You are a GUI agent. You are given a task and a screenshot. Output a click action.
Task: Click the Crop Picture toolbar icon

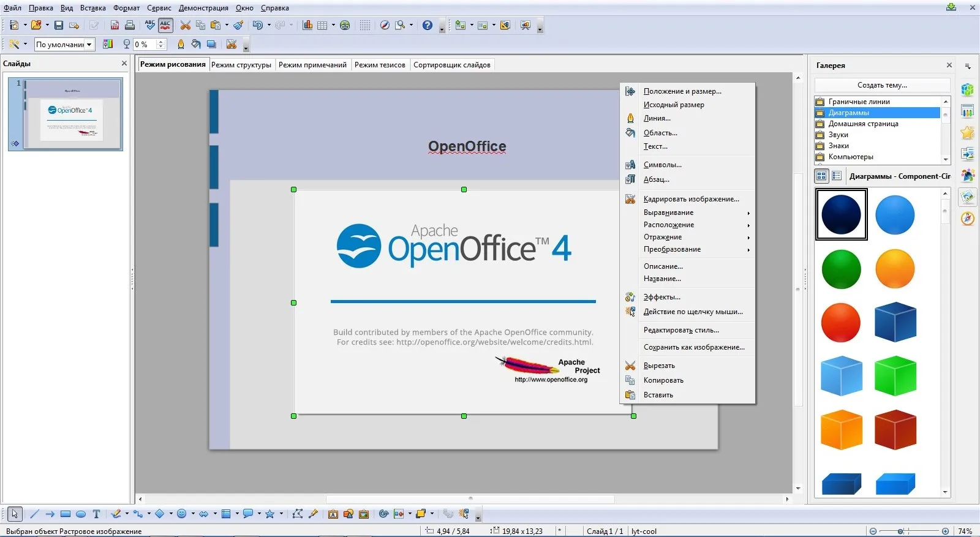(x=232, y=44)
